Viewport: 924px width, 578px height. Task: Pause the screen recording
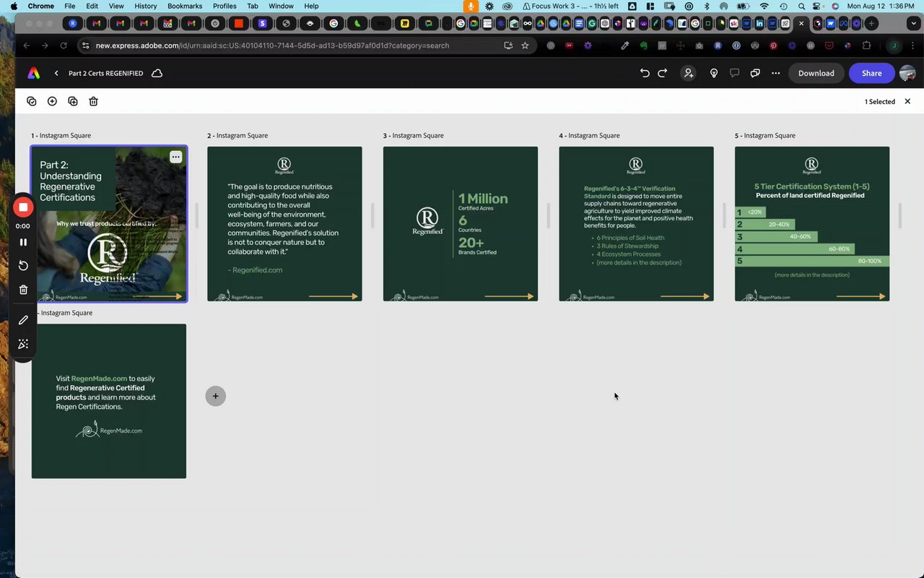pyautogui.click(x=23, y=242)
